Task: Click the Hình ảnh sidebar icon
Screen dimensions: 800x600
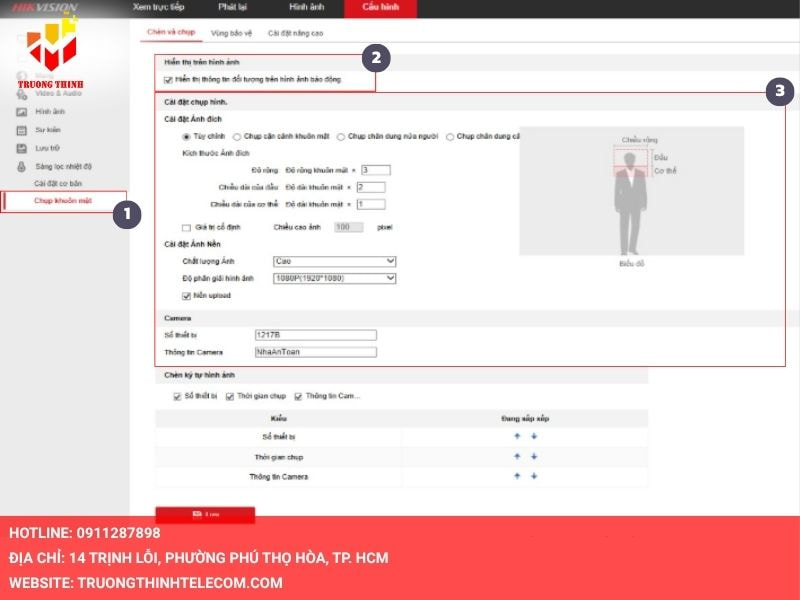Action: pyautogui.click(x=21, y=112)
